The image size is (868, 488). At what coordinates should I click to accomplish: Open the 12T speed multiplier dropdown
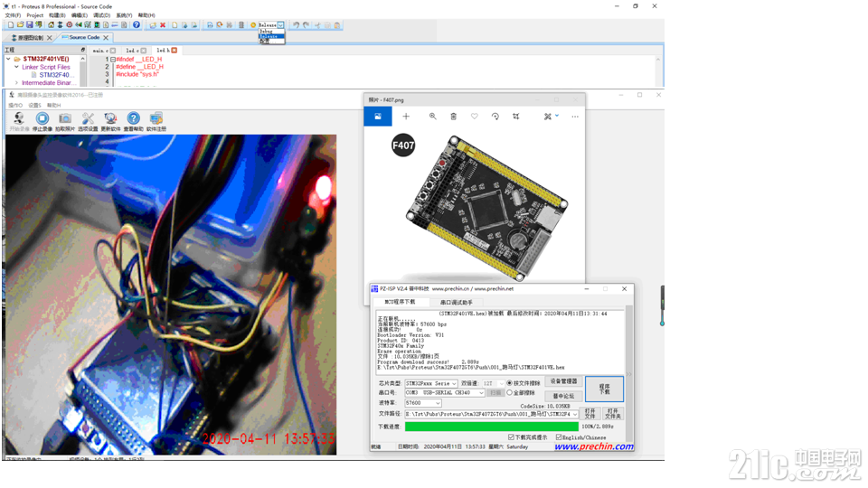click(500, 383)
